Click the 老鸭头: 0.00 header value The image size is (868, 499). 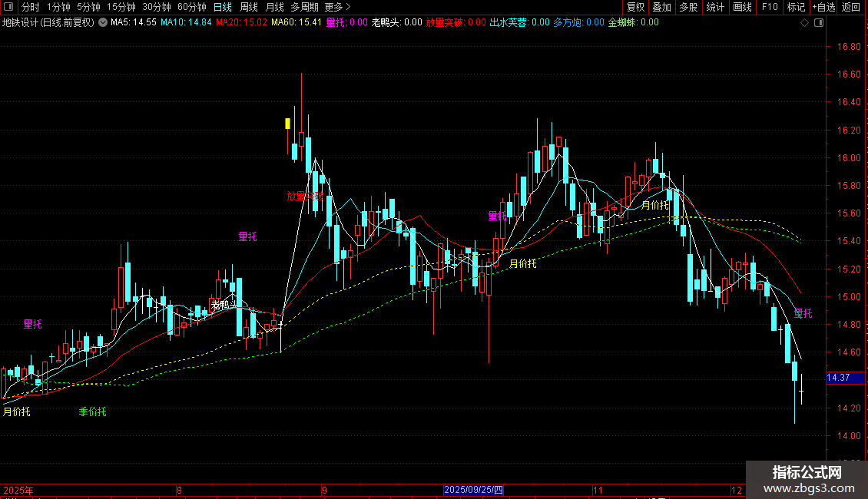(x=396, y=23)
